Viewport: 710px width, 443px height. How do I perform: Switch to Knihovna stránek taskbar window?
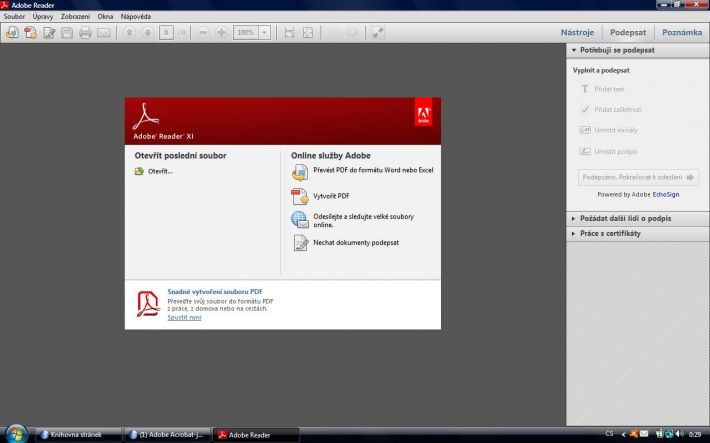78,435
